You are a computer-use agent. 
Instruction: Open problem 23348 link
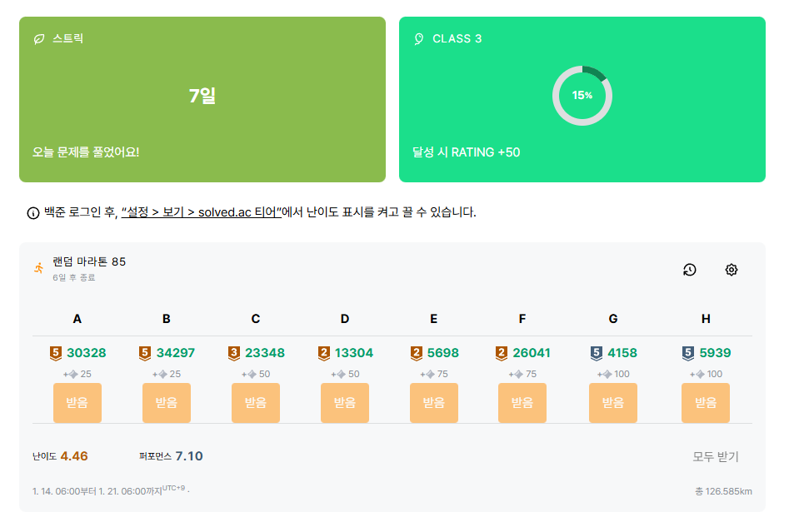[x=264, y=353]
